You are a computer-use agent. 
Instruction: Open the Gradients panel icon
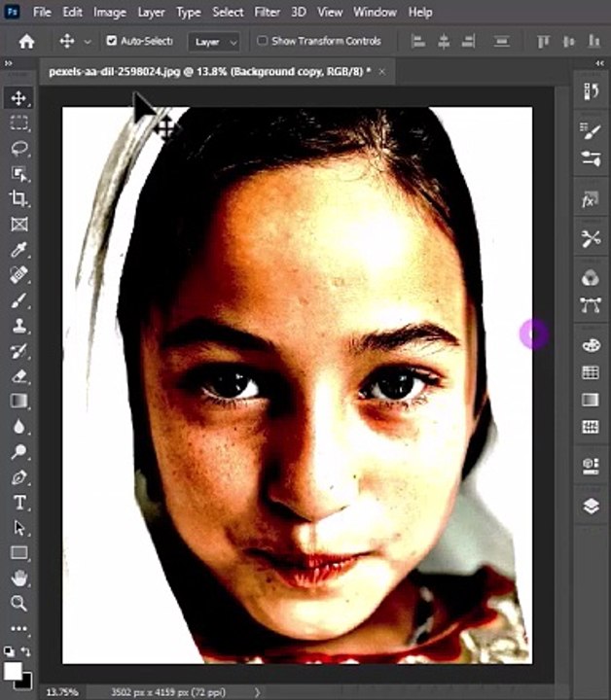(x=591, y=400)
